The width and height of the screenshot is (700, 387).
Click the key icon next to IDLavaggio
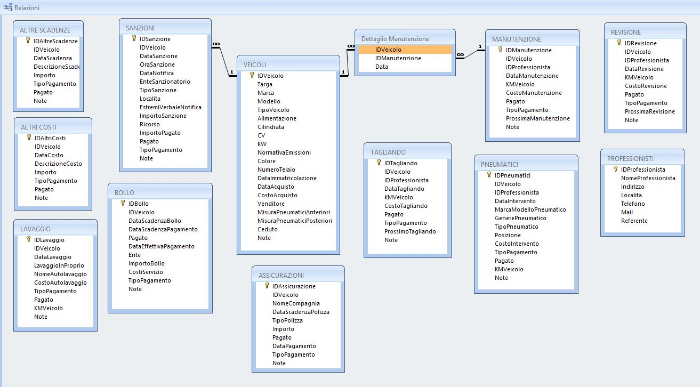29,240
